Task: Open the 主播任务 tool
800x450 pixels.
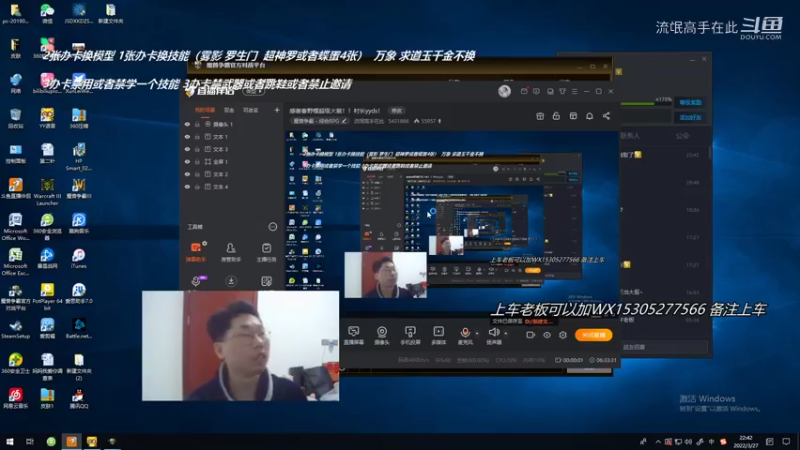Action: (266, 252)
